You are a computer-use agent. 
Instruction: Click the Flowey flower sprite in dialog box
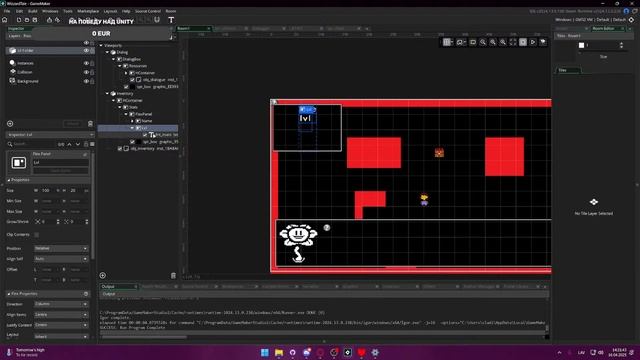click(x=298, y=243)
